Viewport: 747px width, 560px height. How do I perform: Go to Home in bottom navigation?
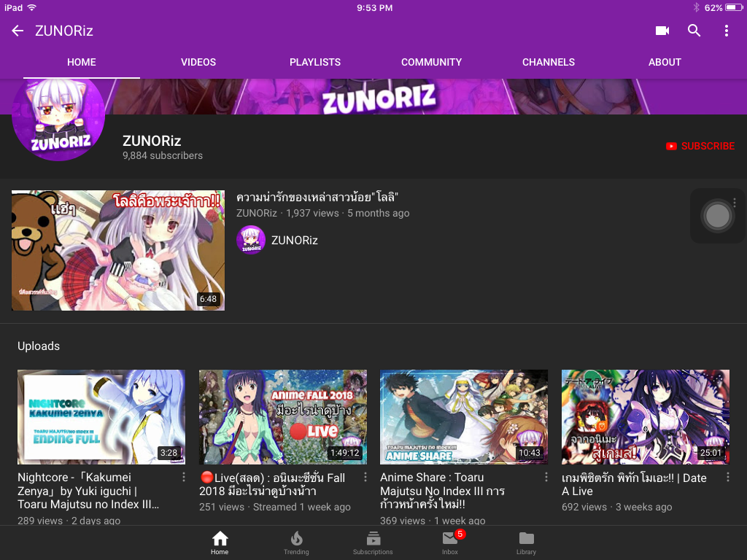tap(220, 542)
